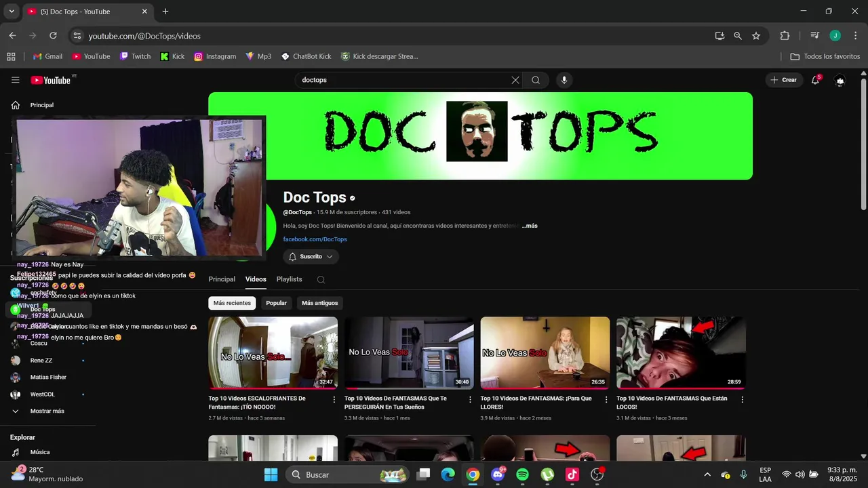The height and width of the screenshot is (488, 868).
Task: Open options for PERSEGUIRÁN En Tus Sueños video
Action: click(x=470, y=400)
